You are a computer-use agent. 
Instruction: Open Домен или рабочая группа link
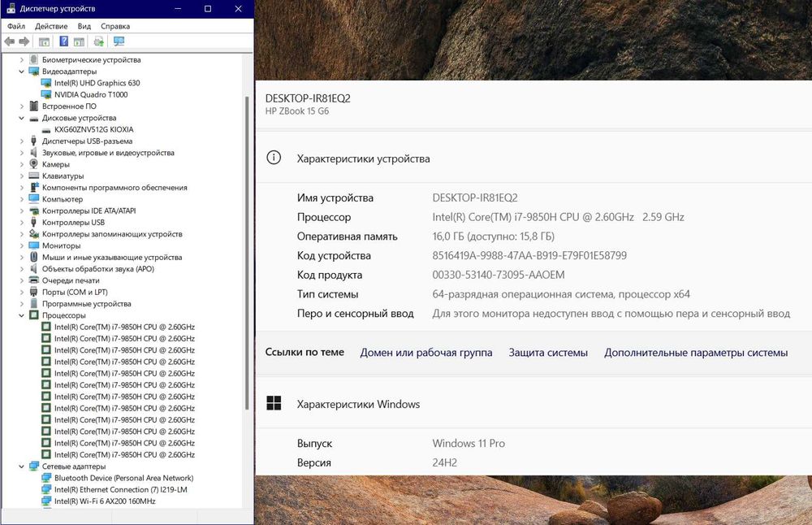(x=426, y=353)
